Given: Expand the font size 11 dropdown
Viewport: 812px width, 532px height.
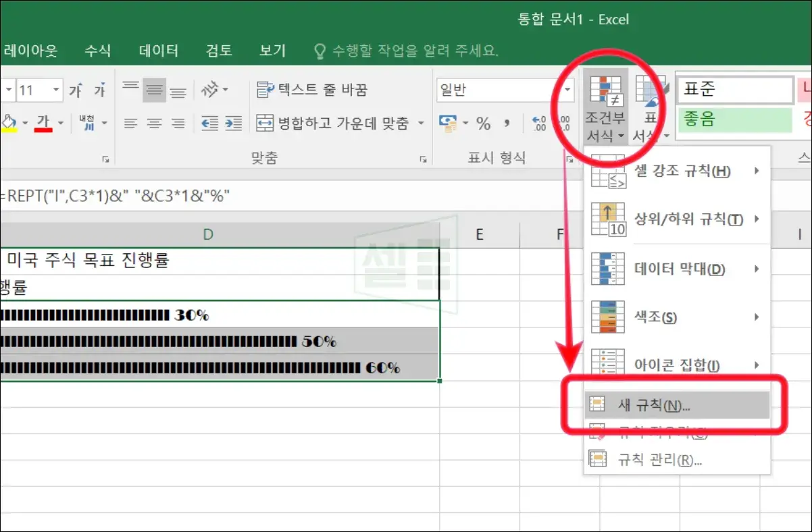Looking at the screenshot, I should tap(56, 90).
